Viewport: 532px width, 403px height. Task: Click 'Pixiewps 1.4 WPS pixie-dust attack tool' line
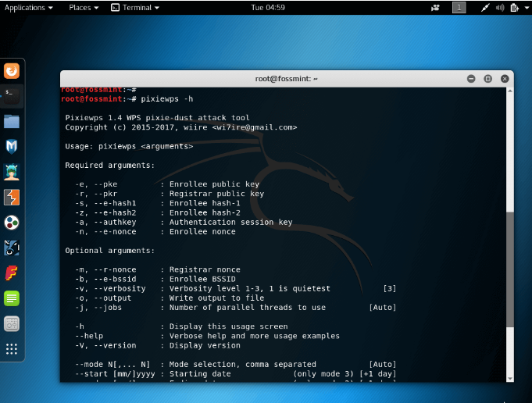tap(158, 118)
